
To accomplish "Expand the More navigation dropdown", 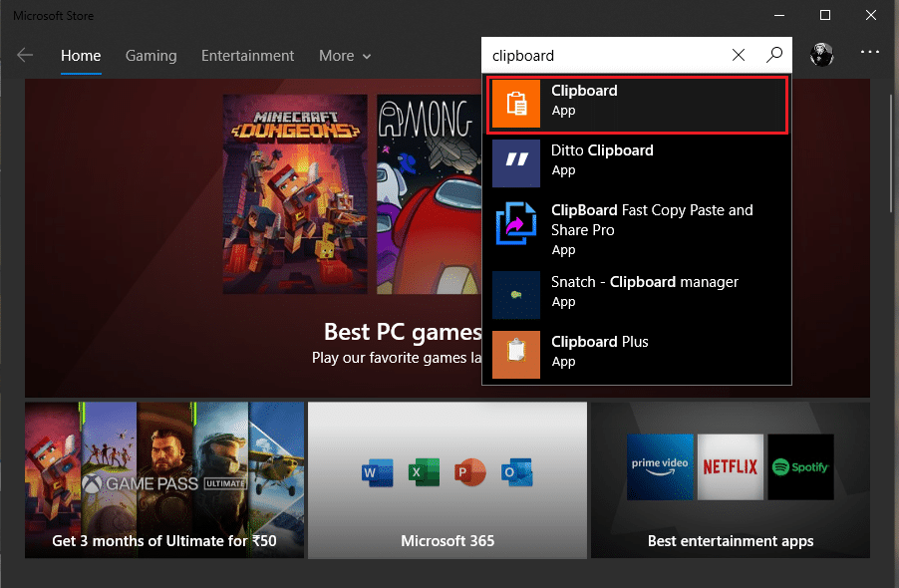I will pyautogui.click(x=344, y=56).
